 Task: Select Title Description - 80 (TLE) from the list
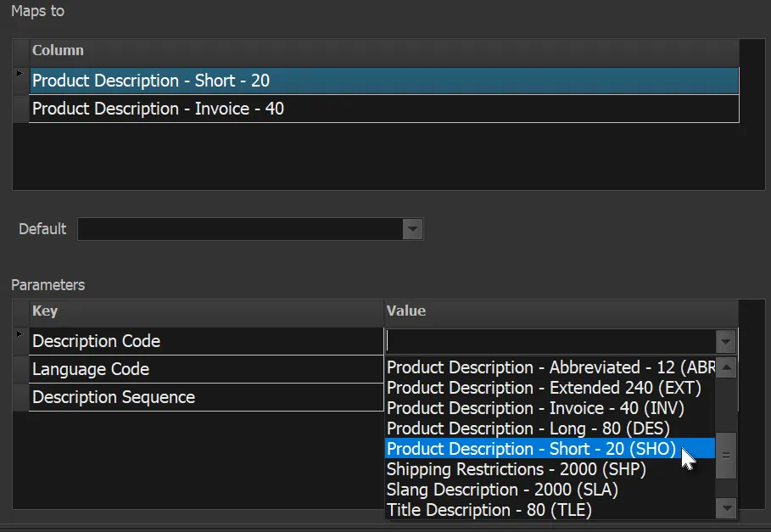point(489,510)
